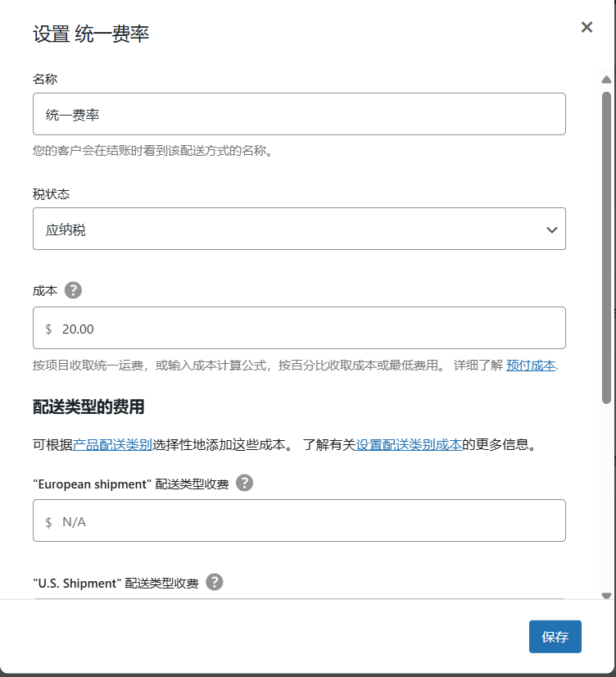Click the 设置 统一费率 dialog title

pos(91,34)
